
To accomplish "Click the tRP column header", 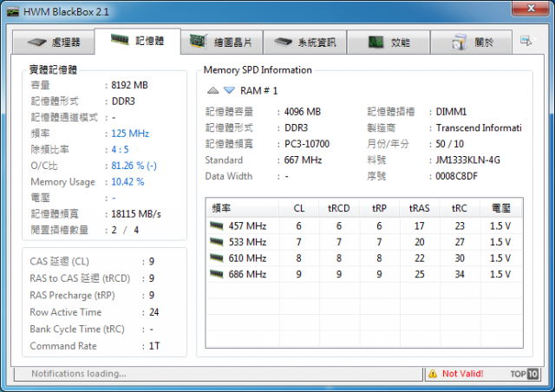I will pyautogui.click(x=379, y=208).
